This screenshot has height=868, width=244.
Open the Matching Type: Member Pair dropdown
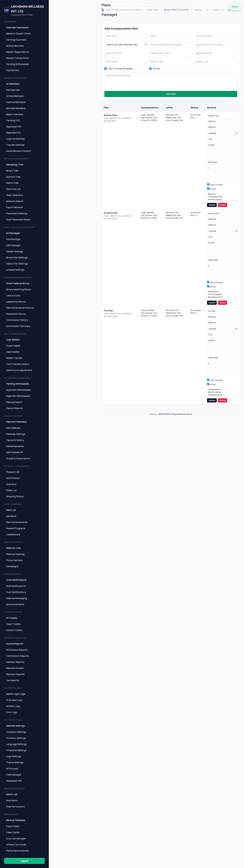pyautogui.click(x=126, y=44)
